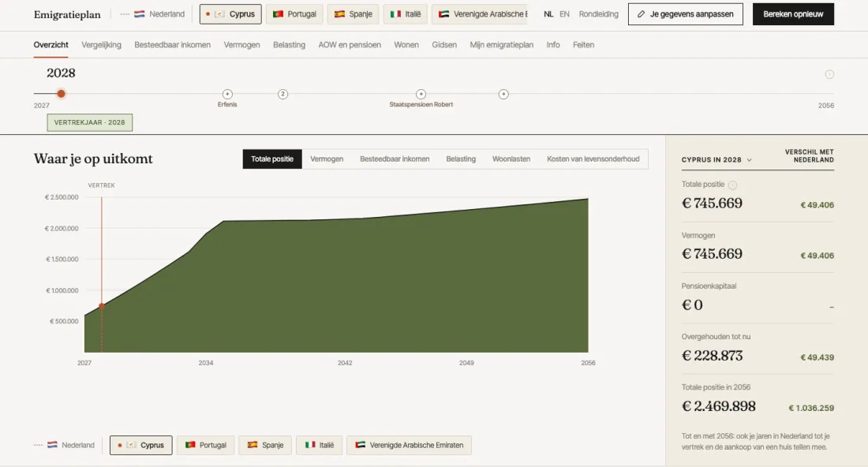Switch language to NL

(x=548, y=14)
